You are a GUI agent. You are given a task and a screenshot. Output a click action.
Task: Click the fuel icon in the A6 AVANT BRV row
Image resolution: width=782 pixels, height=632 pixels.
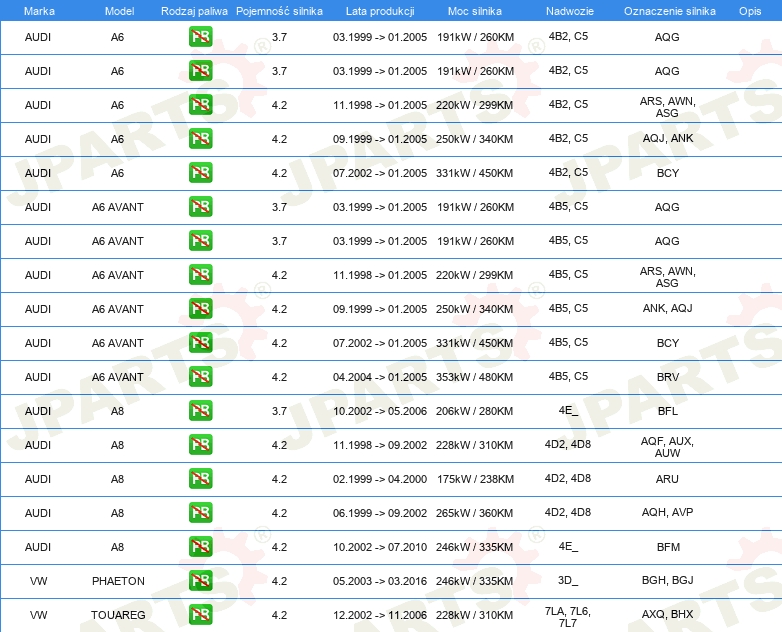(200, 377)
